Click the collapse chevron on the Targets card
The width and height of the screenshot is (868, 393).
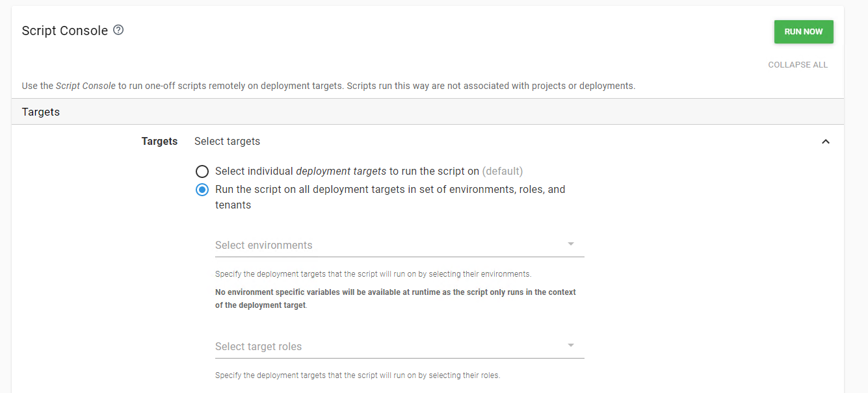click(x=825, y=141)
